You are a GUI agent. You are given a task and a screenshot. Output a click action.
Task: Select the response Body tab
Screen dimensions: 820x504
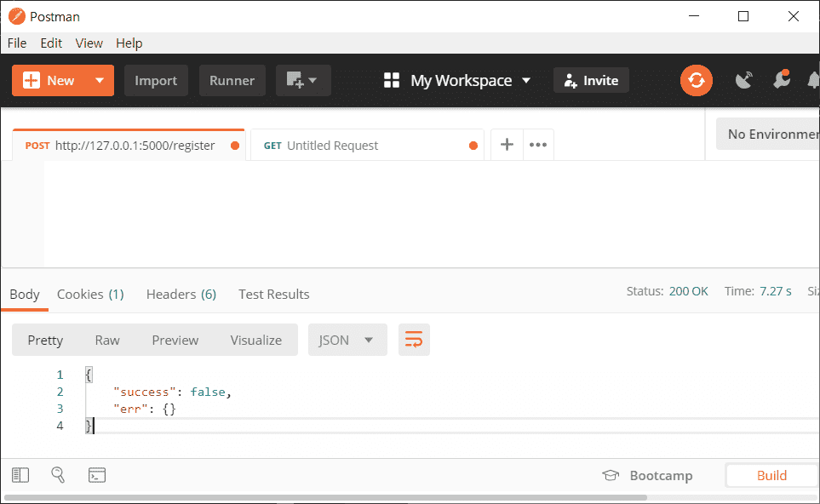point(25,295)
